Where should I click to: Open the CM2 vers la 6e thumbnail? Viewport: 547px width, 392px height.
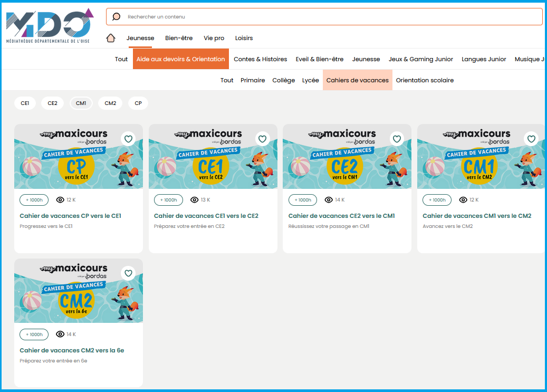[x=79, y=291]
